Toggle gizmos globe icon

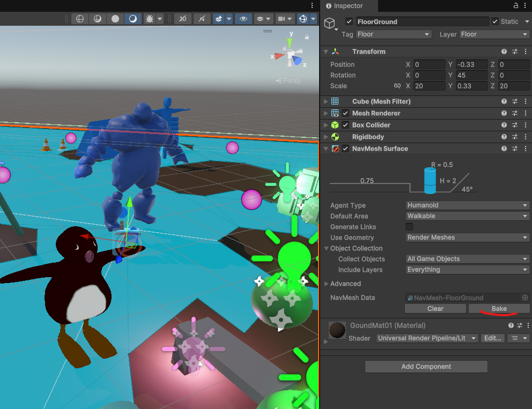click(302, 19)
